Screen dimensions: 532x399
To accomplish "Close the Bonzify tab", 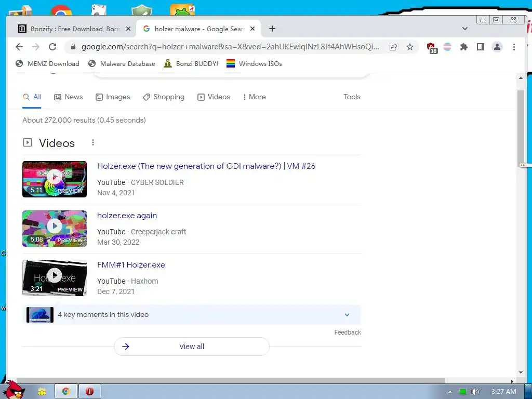I will point(128,29).
